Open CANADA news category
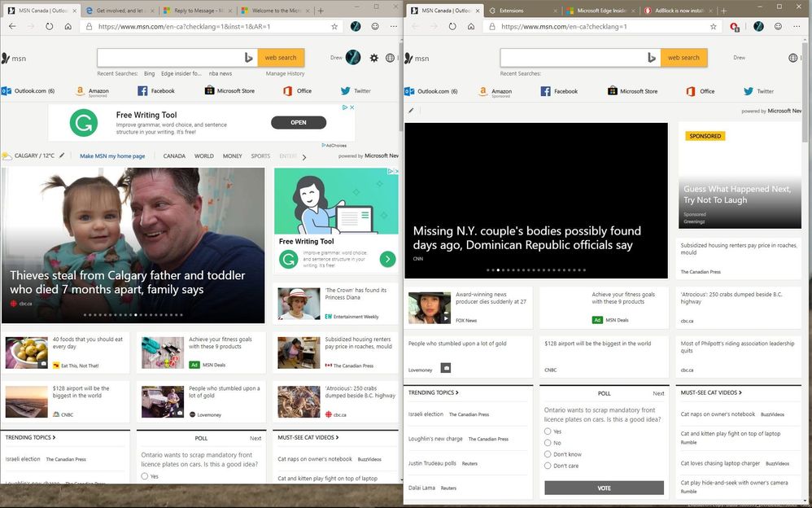 pyautogui.click(x=174, y=156)
